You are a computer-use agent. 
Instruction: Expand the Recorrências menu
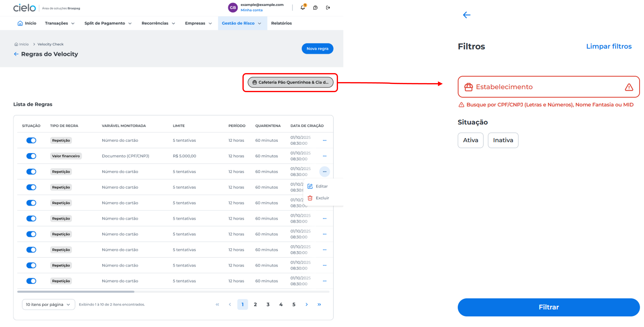pyautogui.click(x=158, y=23)
